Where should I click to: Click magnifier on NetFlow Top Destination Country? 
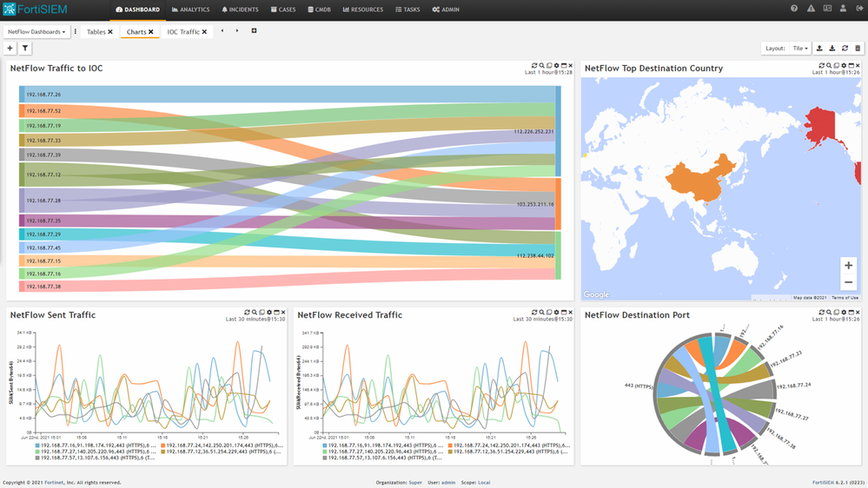[x=829, y=66]
